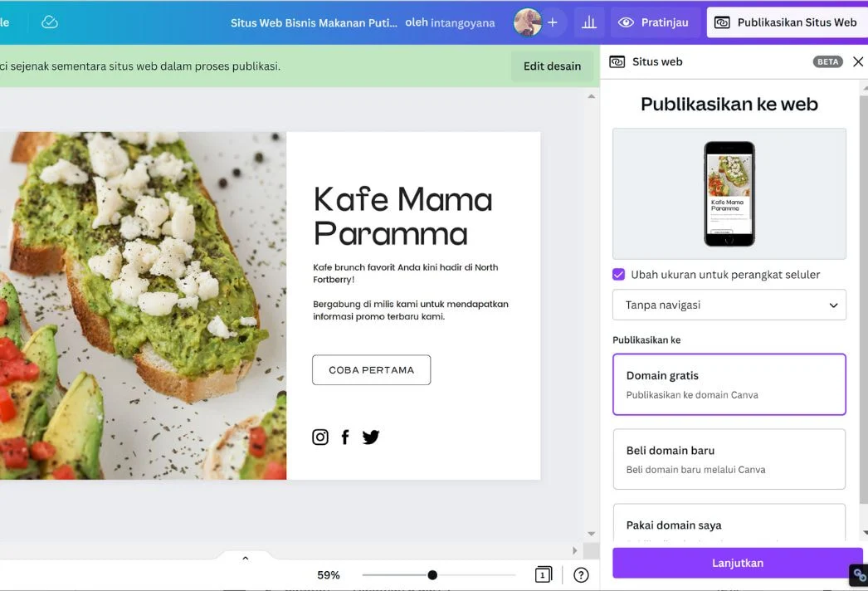Select the Pakai domain saya option

(729, 522)
